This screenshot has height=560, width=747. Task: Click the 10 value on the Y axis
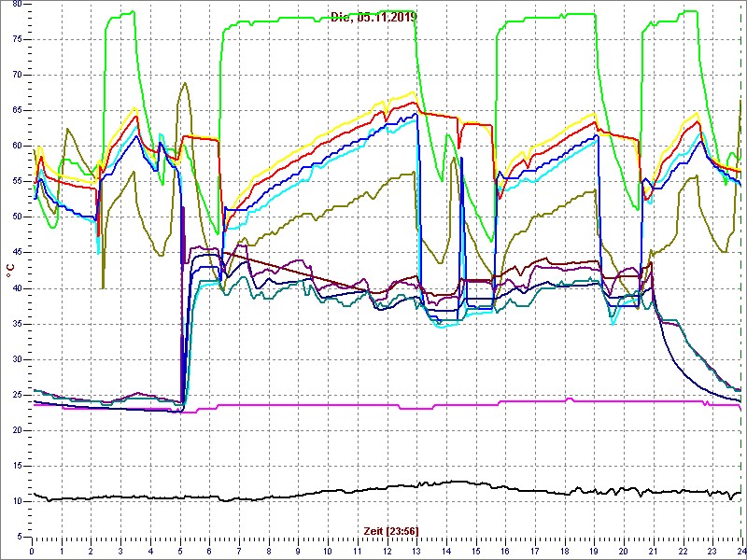tap(17, 501)
